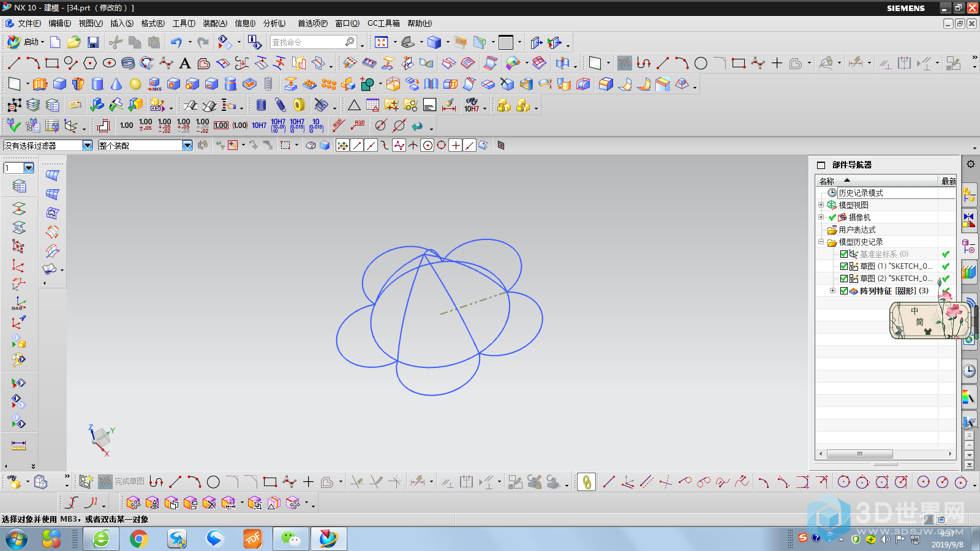Open the 插入(S) menu

tap(122, 23)
